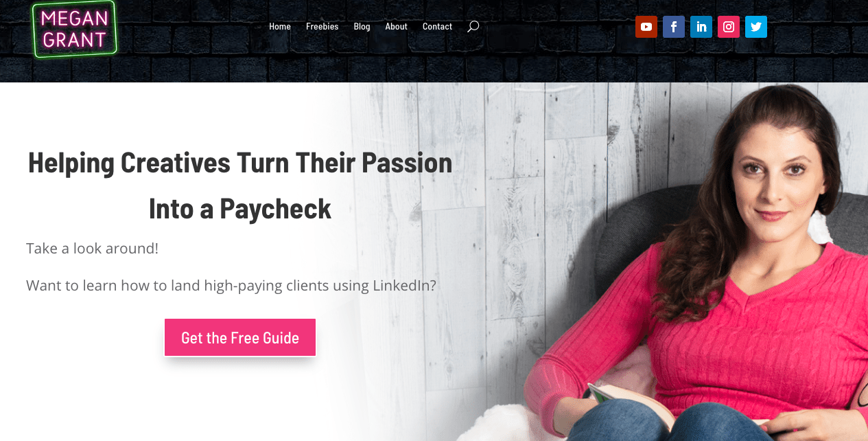Go to the Instagram icon
The image size is (868, 441).
point(729,27)
